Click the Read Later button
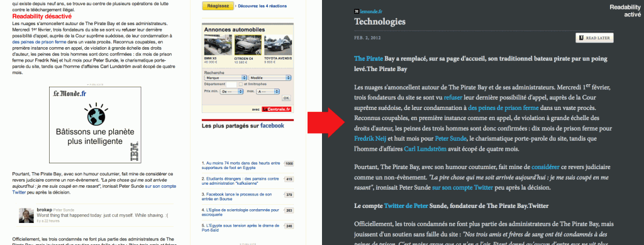The width and height of the screenshot is (644, 245). [595, 38]
